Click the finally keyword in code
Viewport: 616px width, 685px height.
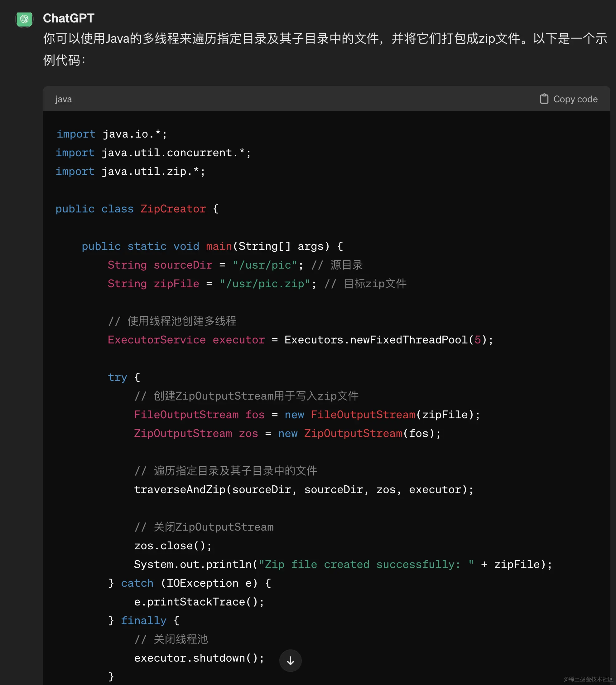pos(143,621)
